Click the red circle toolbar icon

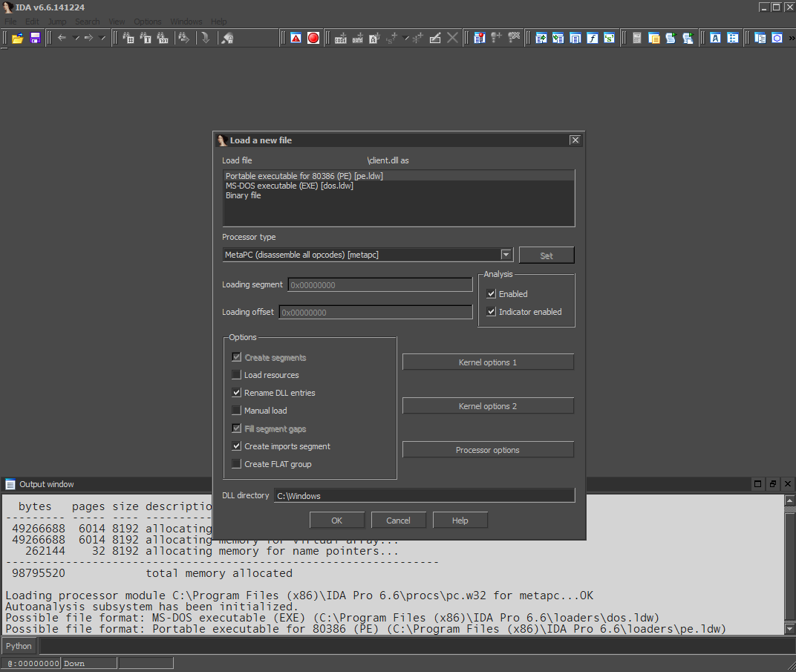click(313, 38)
